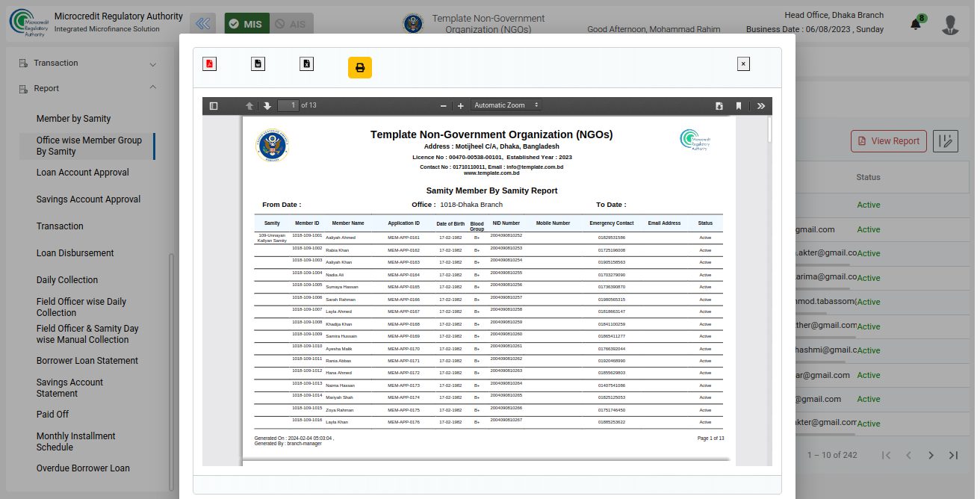Click the NGO seal emblem in header
The image size is (980, 499).
pos(413,24)
